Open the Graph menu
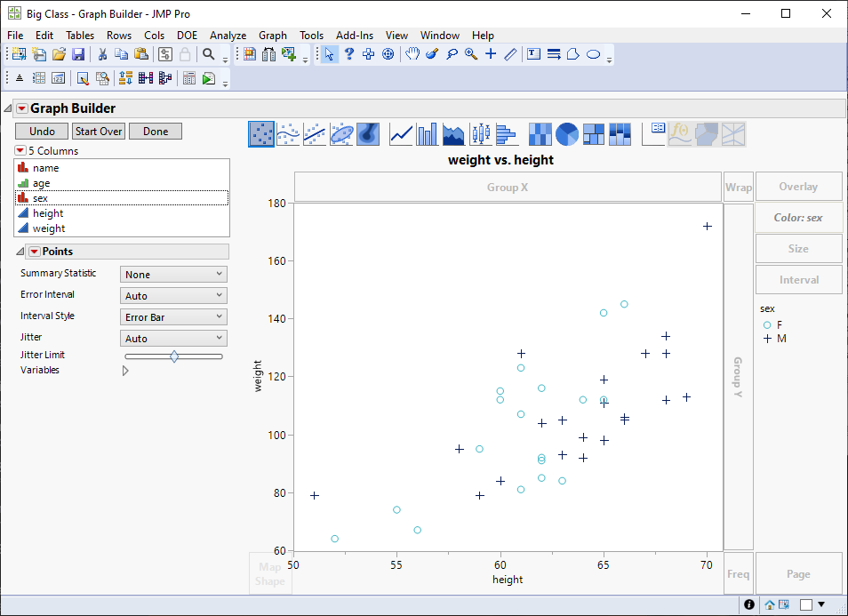848x616 pixels. coord(273,36)
